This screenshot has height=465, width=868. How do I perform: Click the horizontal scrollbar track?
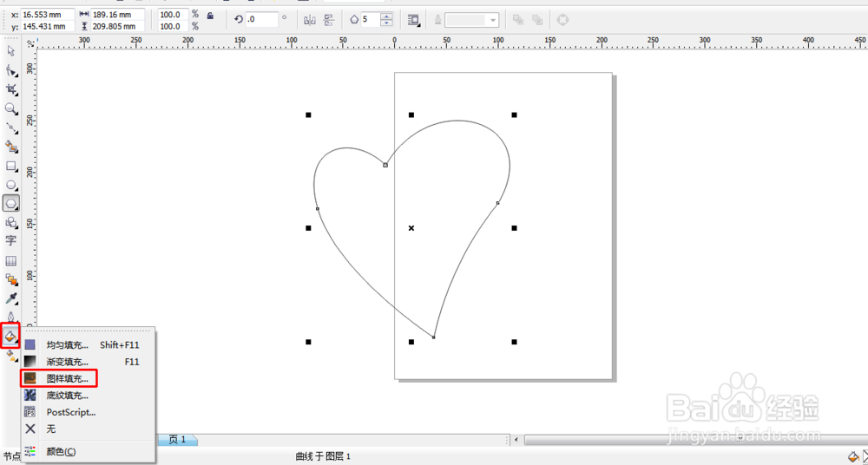(696, 440)
